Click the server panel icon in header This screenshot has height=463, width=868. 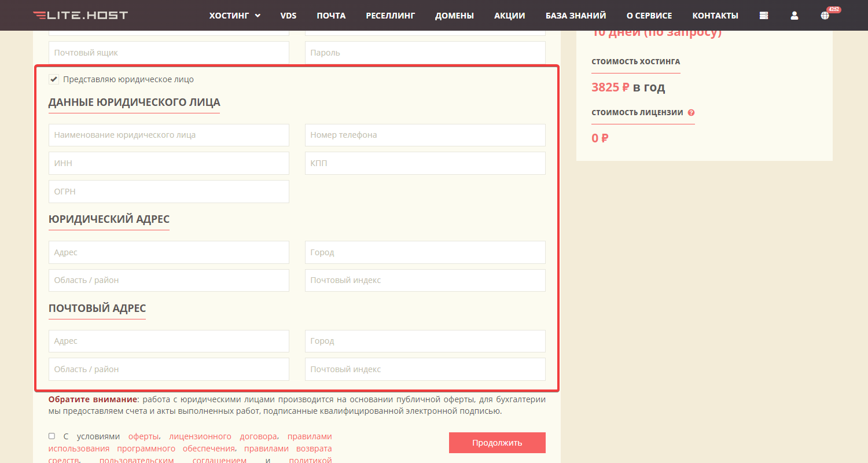[764, 16]
